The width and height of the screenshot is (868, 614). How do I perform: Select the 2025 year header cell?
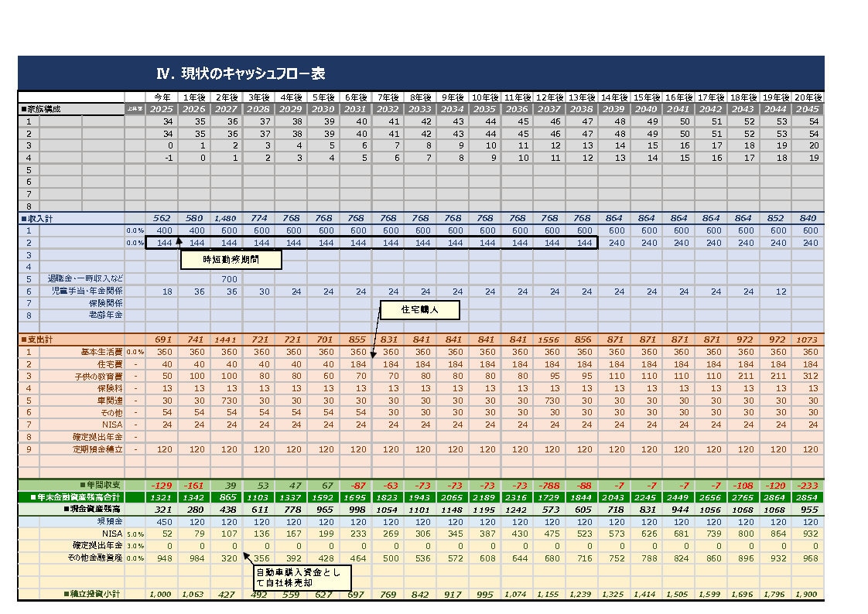[x=162, y=109]
